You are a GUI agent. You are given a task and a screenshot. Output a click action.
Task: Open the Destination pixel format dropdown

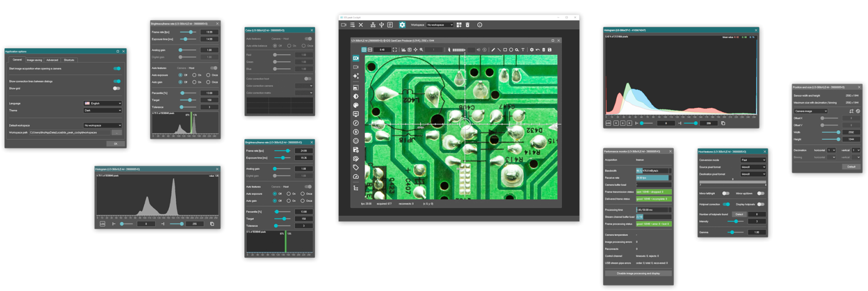pyautogui.click(x=753, y=174)
